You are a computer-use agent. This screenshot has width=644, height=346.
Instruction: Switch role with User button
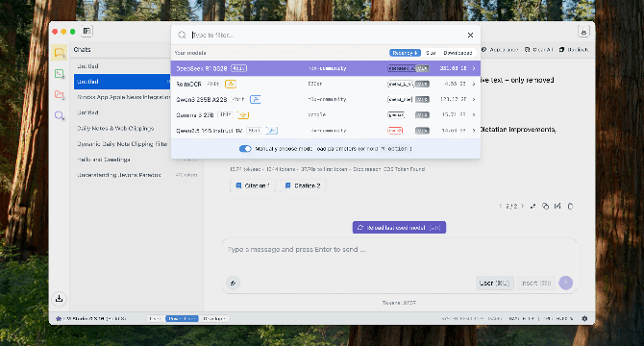point(494,283)
